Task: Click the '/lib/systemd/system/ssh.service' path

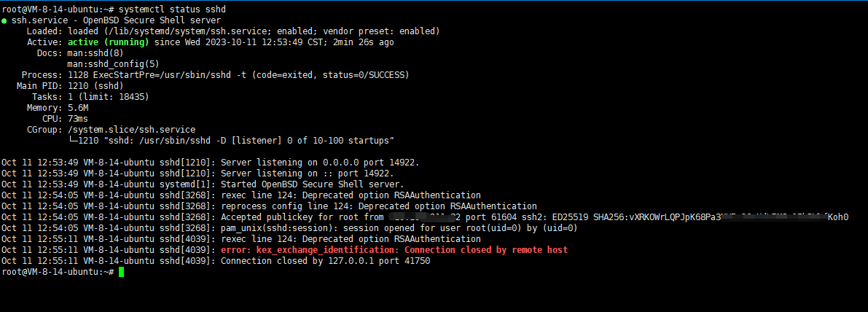Action: 173,31
